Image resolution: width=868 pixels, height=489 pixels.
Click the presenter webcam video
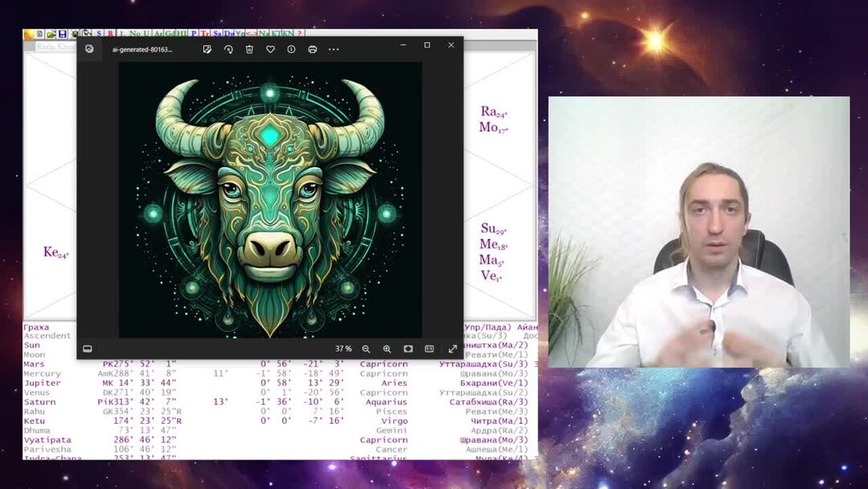point(698,232)
